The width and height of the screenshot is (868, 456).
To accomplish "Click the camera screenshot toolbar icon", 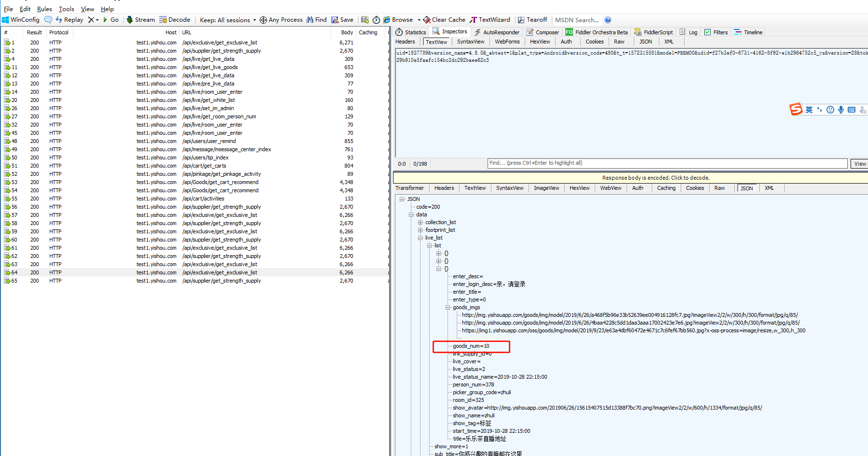I will pyautogui.click(x=365, y=20).
